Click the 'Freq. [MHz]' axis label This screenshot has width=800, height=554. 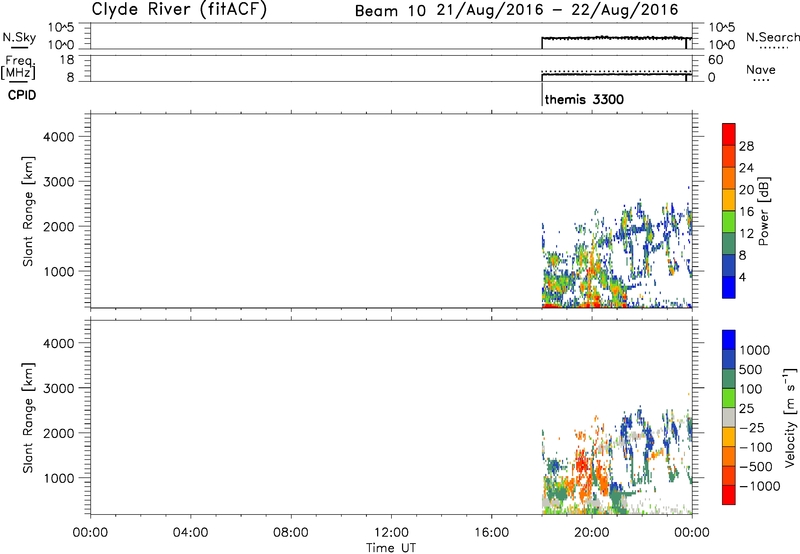click(x=19, y=67)
